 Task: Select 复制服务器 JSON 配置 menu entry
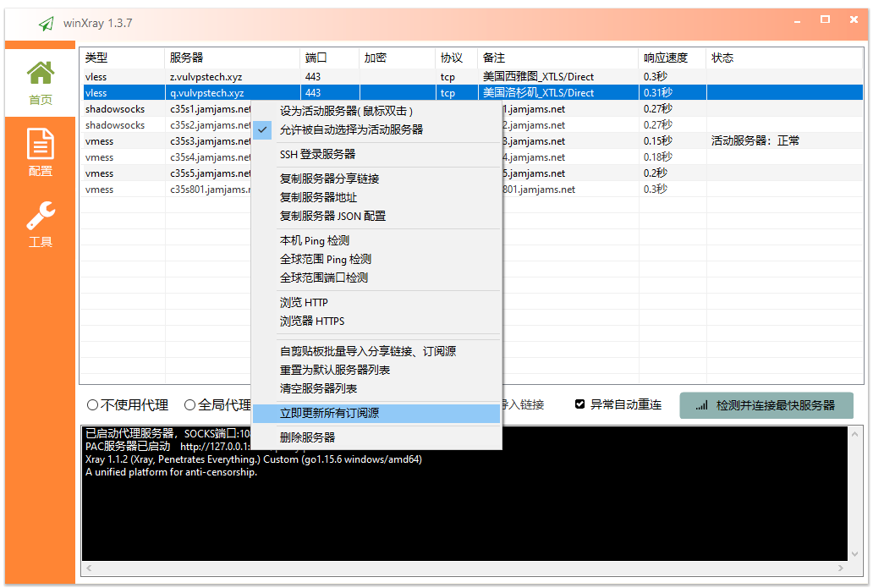[x=377, y=216]
